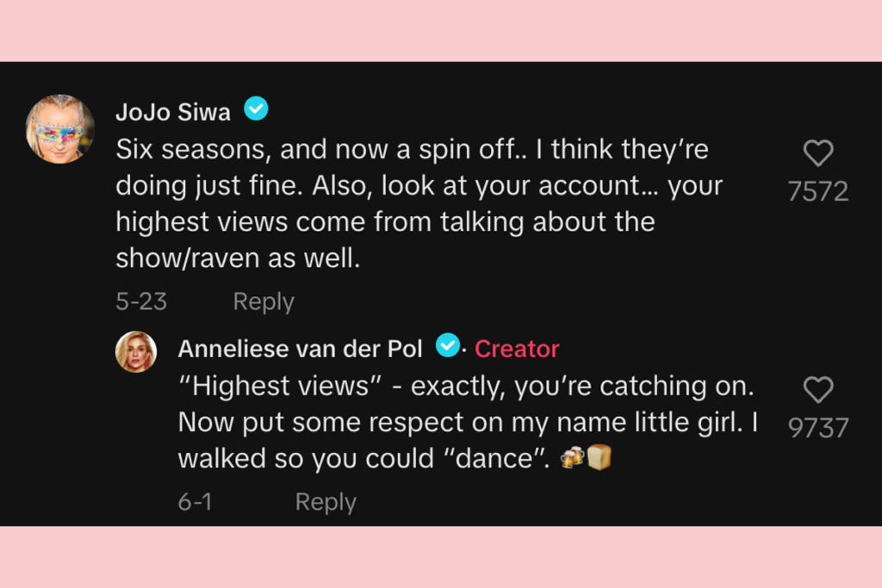The image size is (882, 588).
Task: Click the bread emoji in the reply
Action: coord(599,457)
